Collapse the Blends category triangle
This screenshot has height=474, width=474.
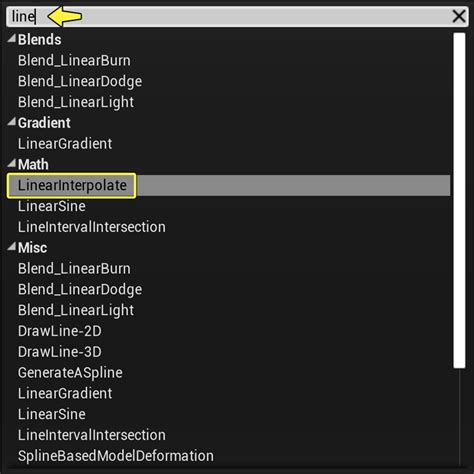pyautogui.click(x=12, y=38)
